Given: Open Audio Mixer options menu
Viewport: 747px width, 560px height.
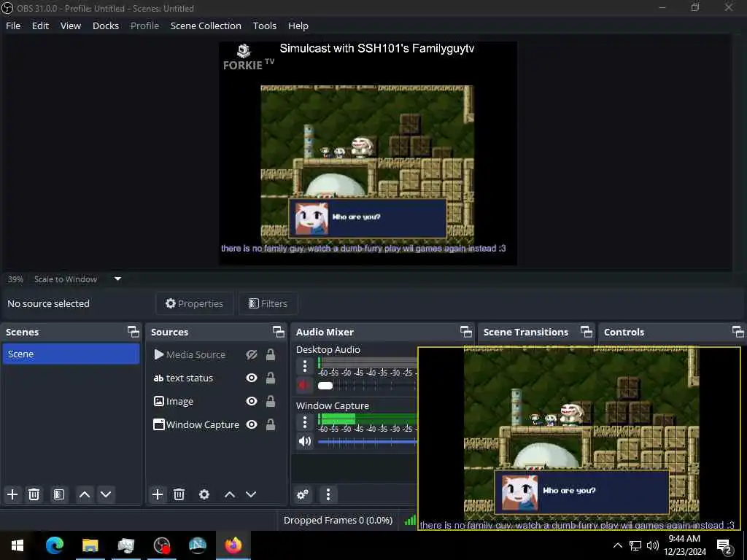Looking at the screenshot, I should (328, 494).
